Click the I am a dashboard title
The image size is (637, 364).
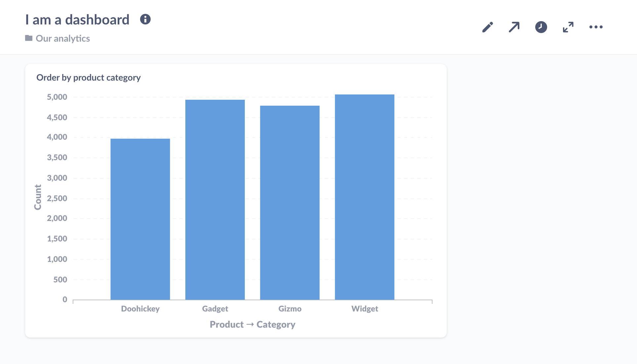pos(77,20)
